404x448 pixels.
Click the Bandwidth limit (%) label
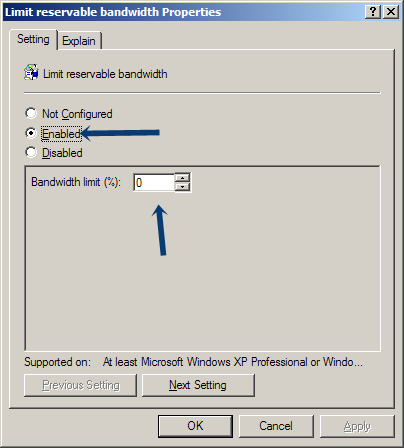click(x=76, y=182)
